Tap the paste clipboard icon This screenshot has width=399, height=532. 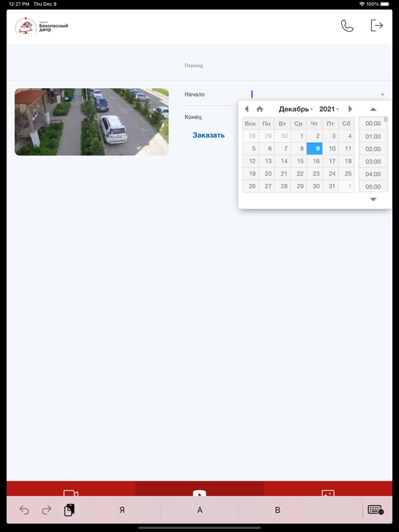[70, 510]
